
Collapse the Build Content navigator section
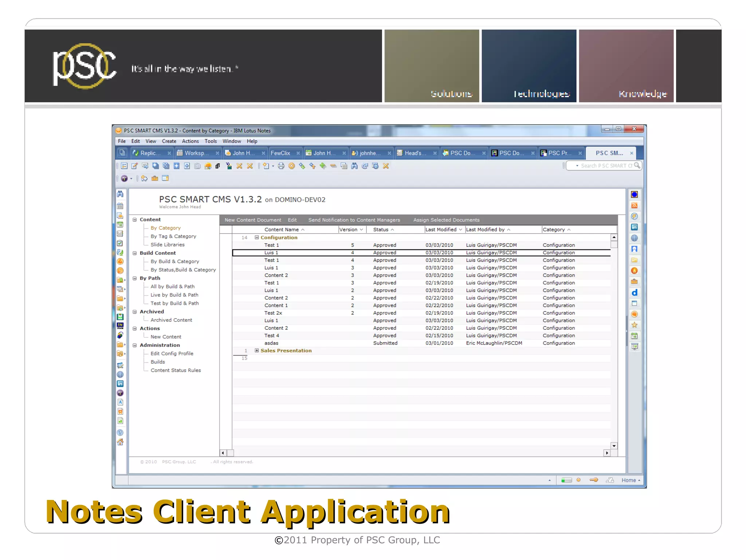pos(135,253)
